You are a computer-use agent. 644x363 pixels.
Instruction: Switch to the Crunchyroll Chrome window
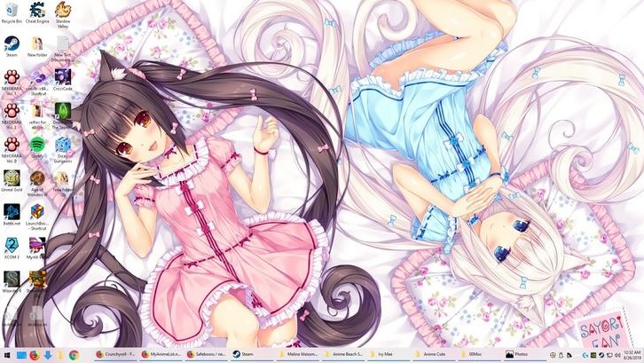[115, 354]
